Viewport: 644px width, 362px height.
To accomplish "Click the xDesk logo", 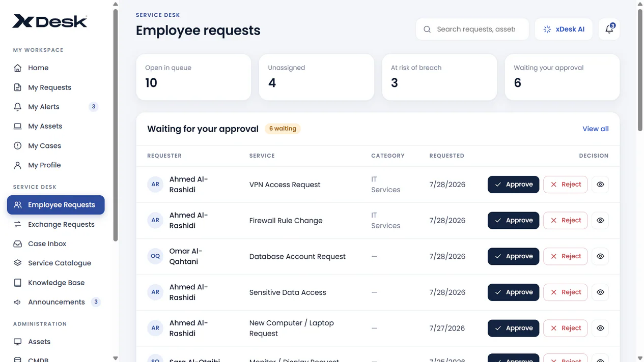I will point(50,21).
